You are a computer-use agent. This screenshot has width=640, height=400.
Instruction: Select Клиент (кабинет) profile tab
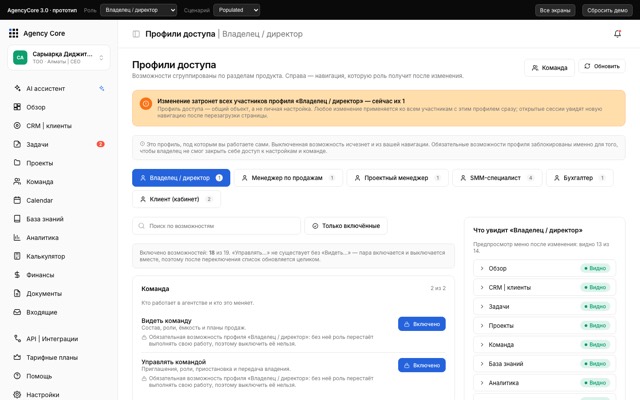[176, 199]
